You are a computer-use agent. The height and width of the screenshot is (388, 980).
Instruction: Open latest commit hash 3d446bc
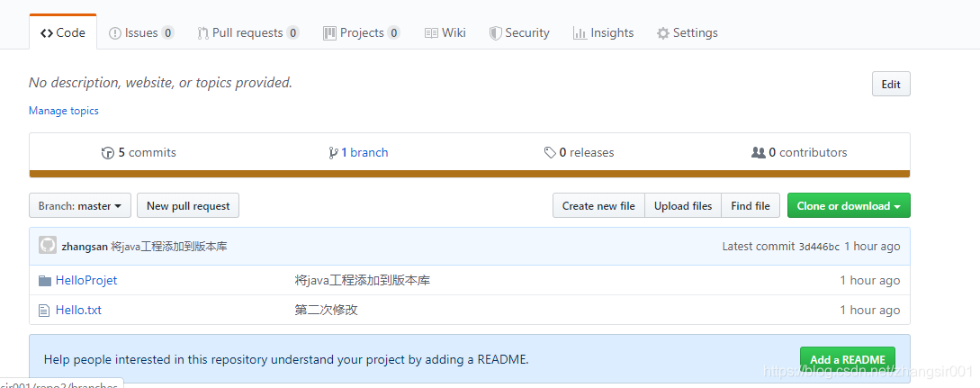819,247
